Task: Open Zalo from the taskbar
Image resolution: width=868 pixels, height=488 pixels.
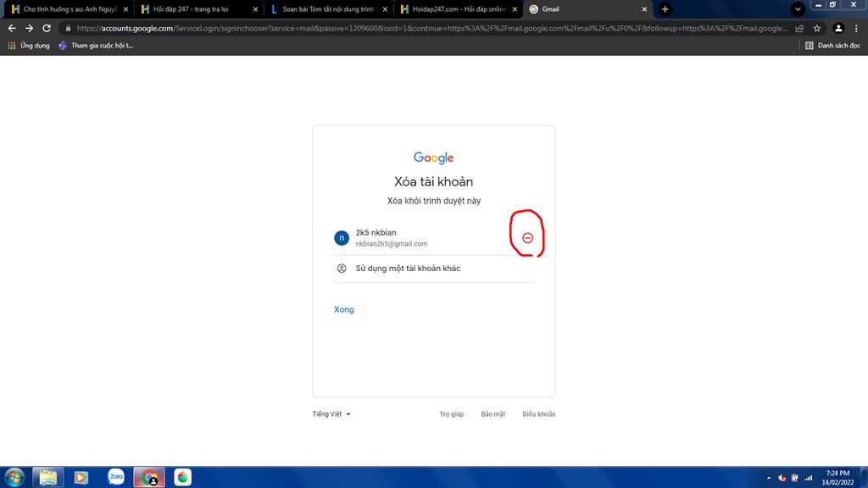Action: pos(116,477)
